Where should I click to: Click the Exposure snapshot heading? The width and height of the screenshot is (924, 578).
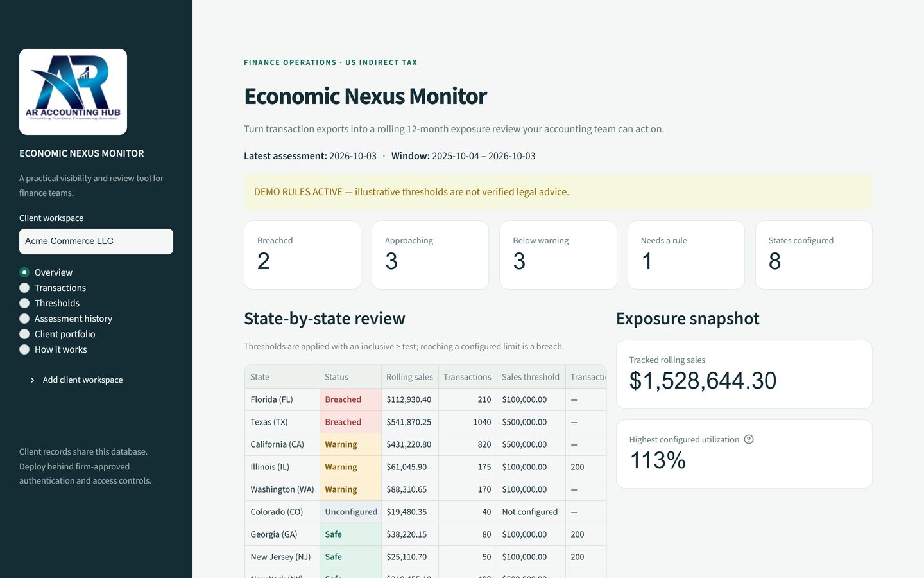(x=688, y=319)
